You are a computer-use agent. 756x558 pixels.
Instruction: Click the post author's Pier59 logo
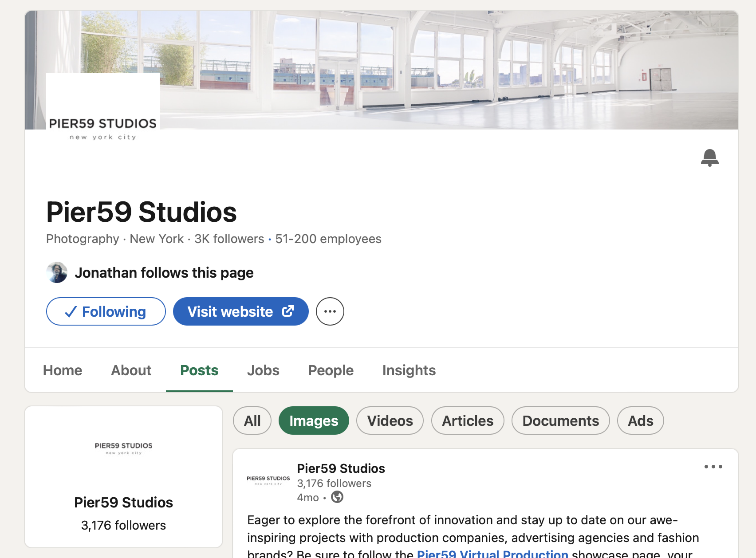[268, 480]
